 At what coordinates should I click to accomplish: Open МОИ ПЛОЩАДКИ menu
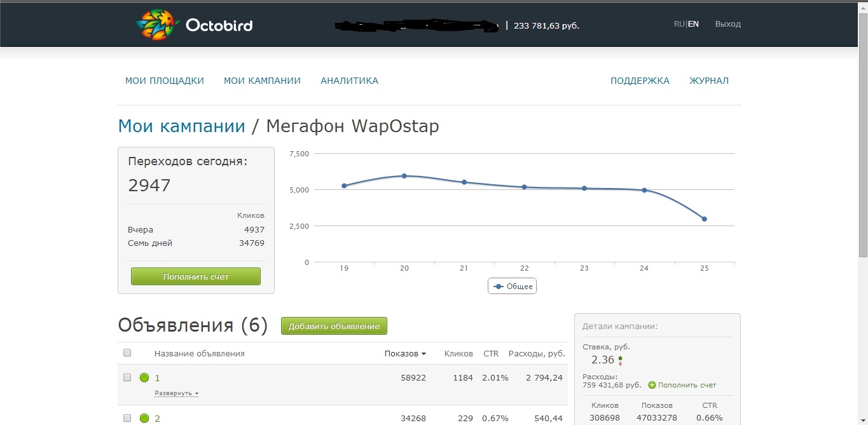click(x=165, y=81)
